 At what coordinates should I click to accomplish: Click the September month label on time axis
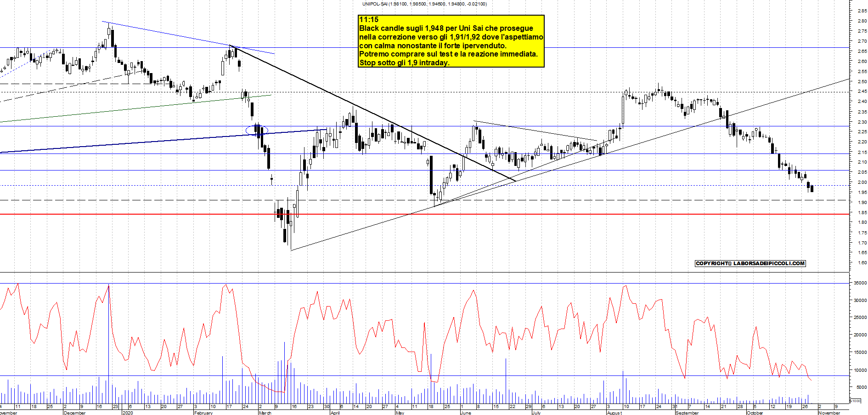point(687,413)
